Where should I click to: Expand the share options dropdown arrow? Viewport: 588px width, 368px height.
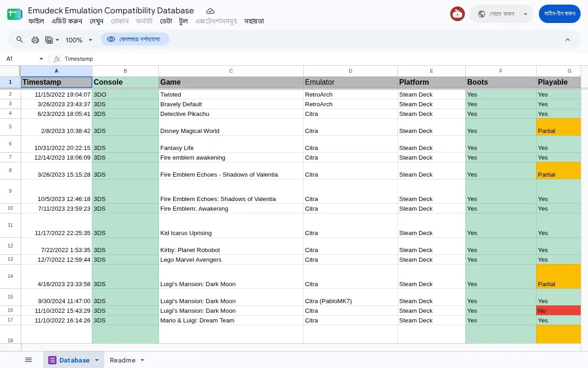pyautogui.click(x=526, y=14)
